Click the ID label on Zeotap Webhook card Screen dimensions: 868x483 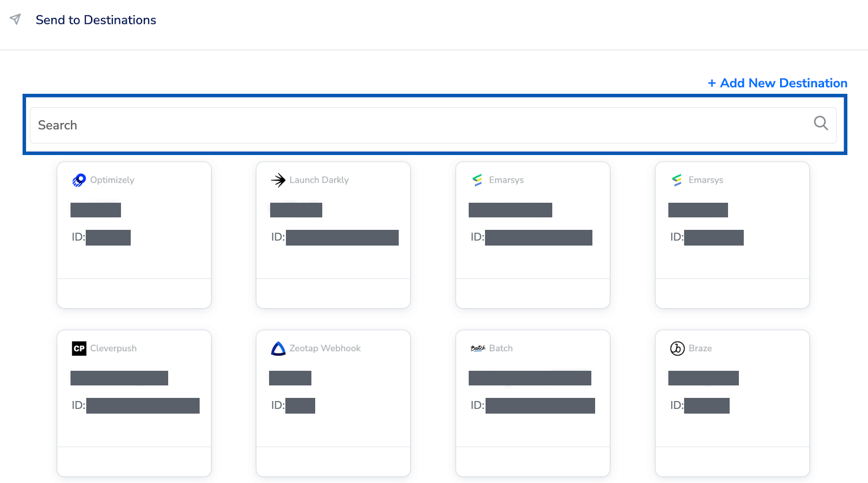tap(278, 405)
